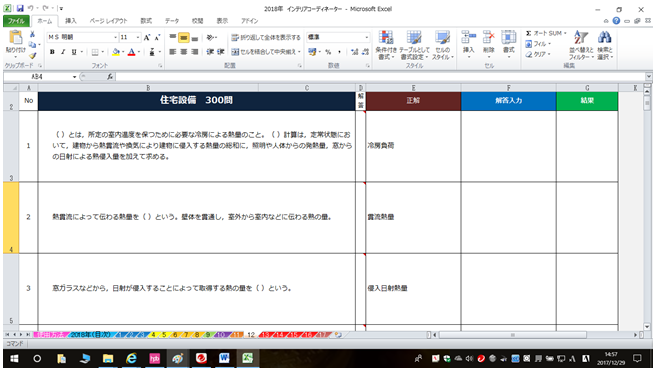Toggle wrap text for the cell
This screenshot has height=370, width=654.
[x=266, y=38]
